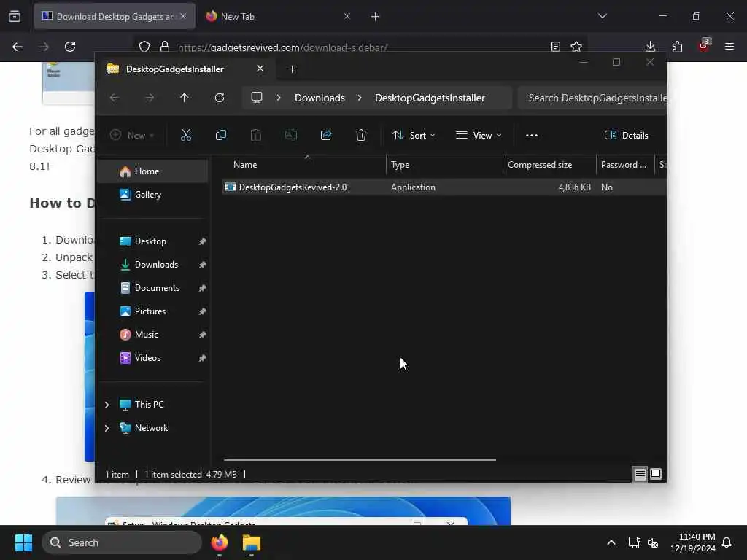The image size is (747, 560).
Task: Open Documents in the navigation pane
Action: pyautogui.click(x=152, y=287)
